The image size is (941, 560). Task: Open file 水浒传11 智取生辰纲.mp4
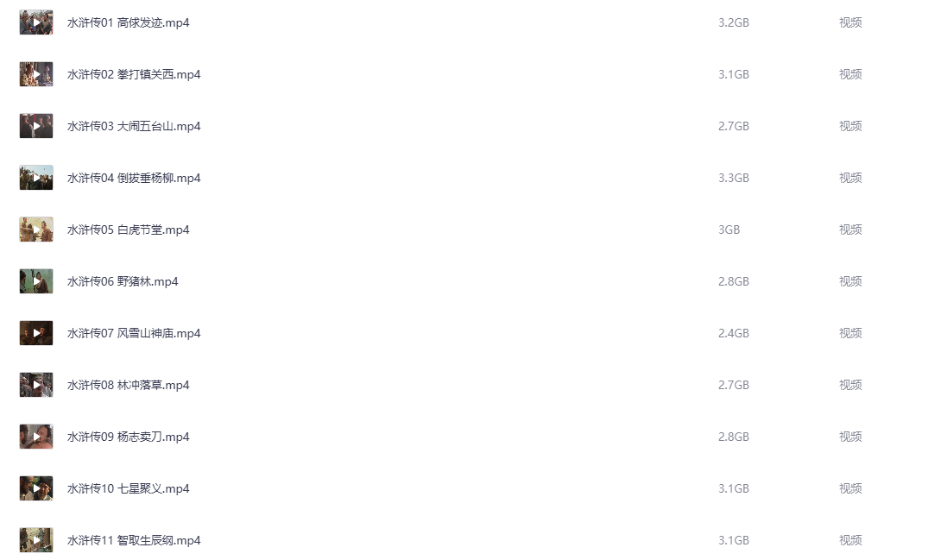pyautogui.click(x=133, y=540)
